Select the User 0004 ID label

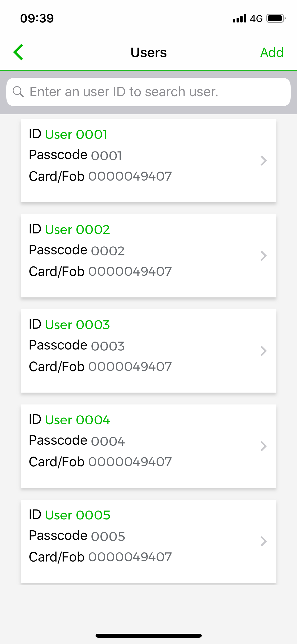(x=77, y=420)
